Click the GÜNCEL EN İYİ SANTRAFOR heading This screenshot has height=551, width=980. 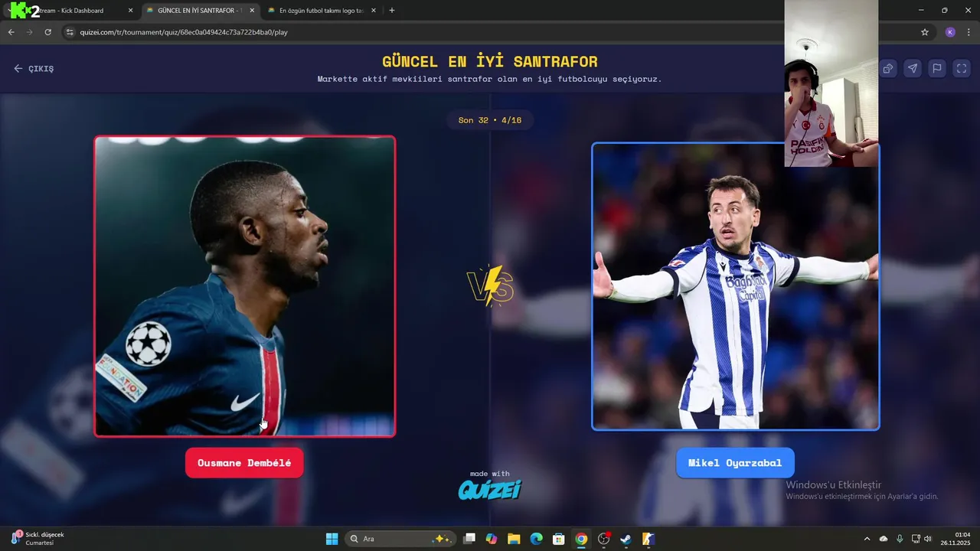coord(490,61)
